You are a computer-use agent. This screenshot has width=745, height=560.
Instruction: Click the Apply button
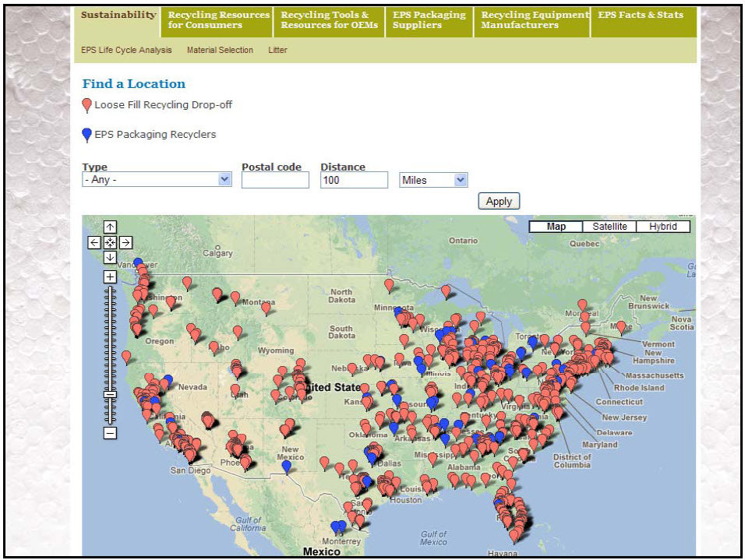pos(499,201)
